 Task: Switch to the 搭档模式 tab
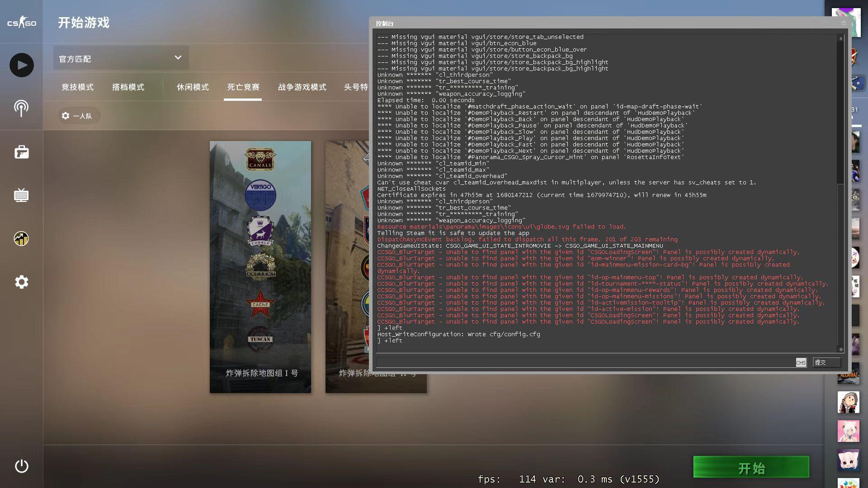(128, 87)
